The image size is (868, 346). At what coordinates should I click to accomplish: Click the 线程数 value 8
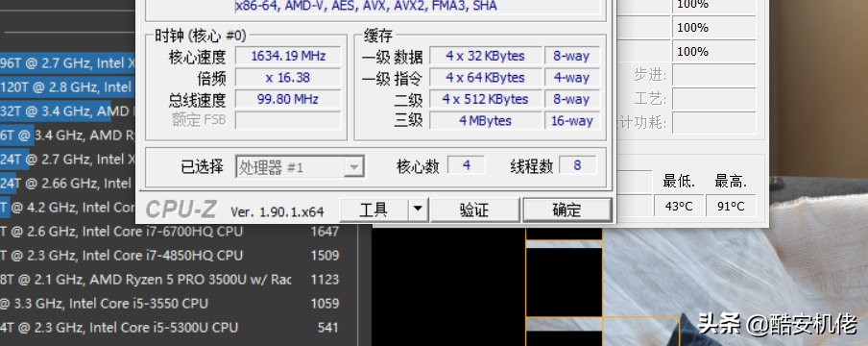(577, 165)
